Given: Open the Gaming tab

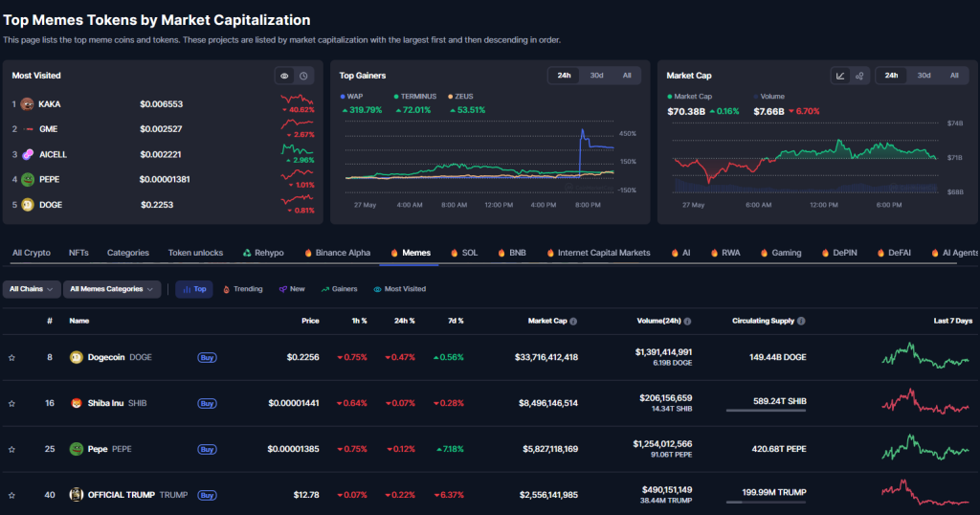Looking at the screenshot, I should point(781,253).
